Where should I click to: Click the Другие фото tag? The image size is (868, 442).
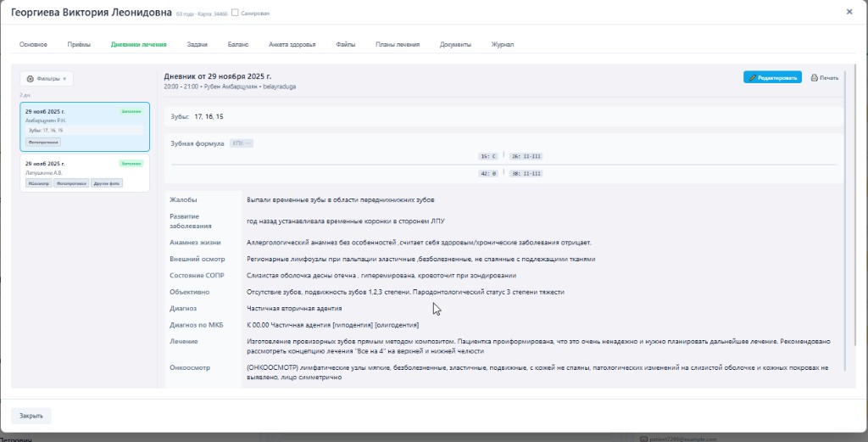click(107, 182)
